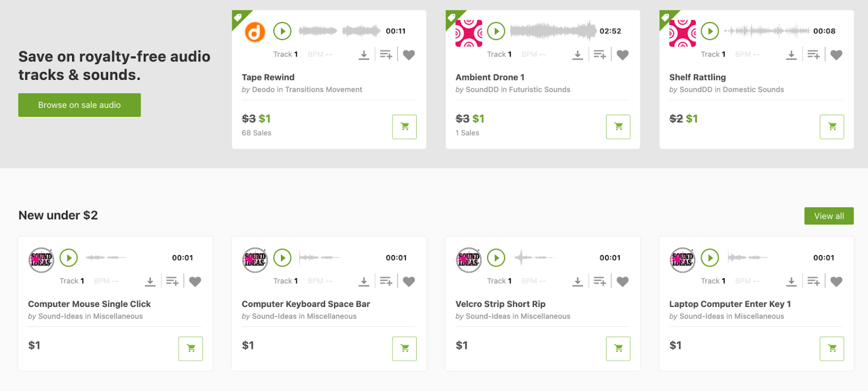The width and height of the screenshot is (868, 391).
Task: Add Computer Mouse Single Click to cart
Action: [190, 348]
